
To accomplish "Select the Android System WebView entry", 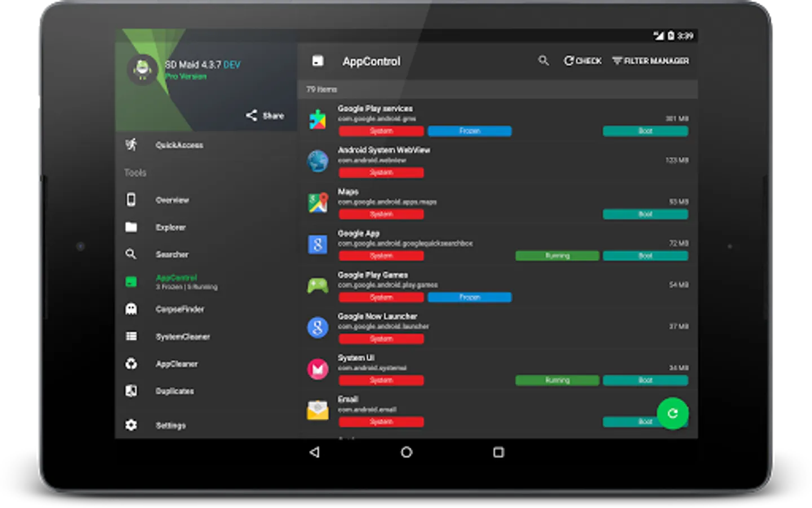I will tap(498, 161).
